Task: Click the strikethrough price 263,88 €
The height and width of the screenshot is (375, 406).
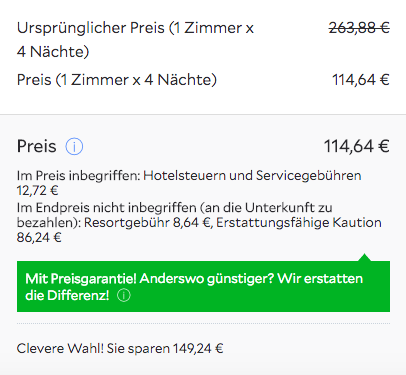Action: click(359, 28)
